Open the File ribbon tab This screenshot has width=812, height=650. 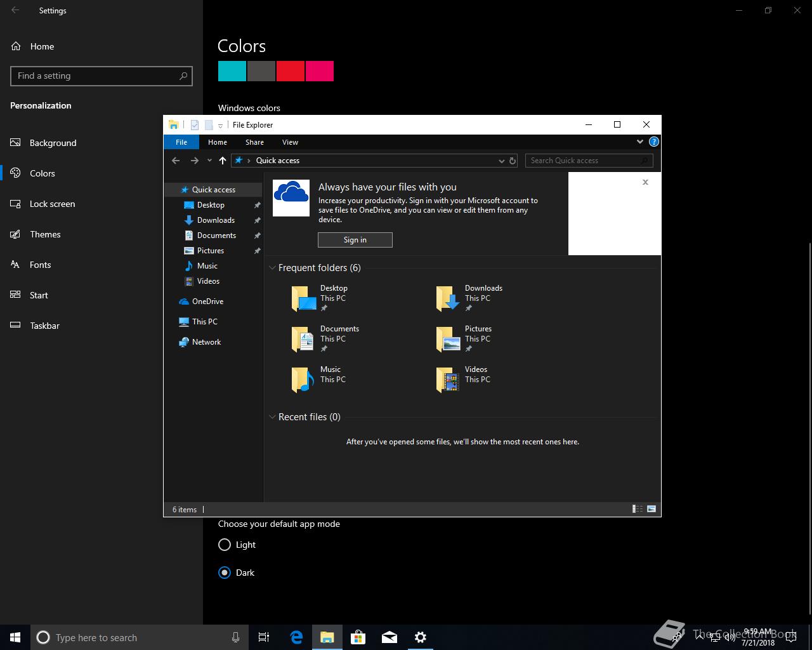pyautogui.click(x=181, y=142)
